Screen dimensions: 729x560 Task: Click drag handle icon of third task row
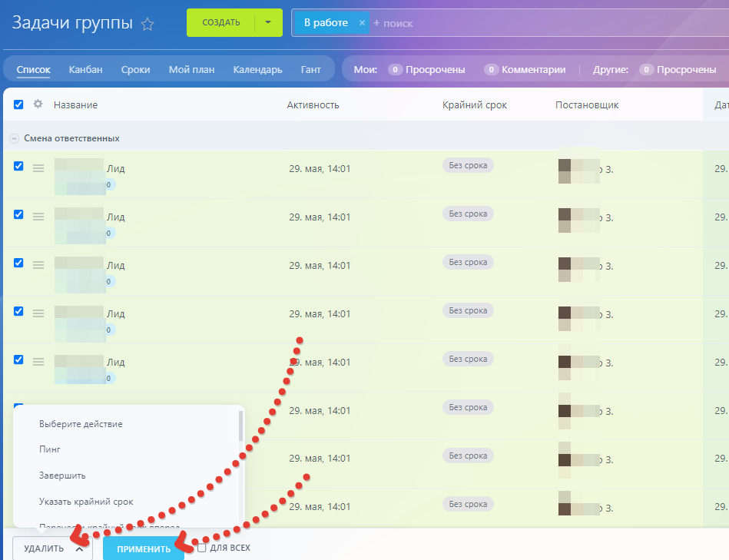38,265
